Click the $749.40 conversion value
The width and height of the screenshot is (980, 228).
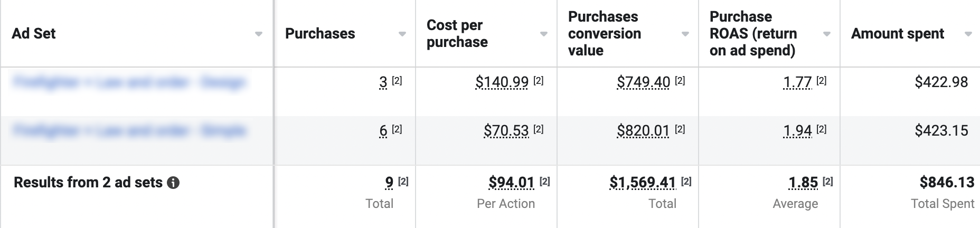643,82
